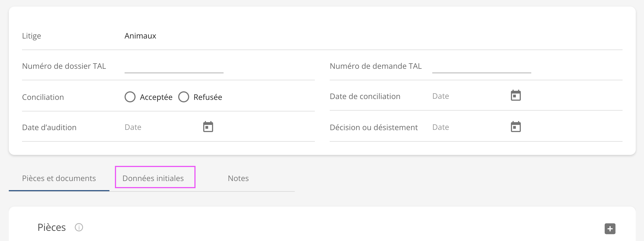Image resolution: width=644 pixels, height=241 pixels.
Task: Focus the Numéro de dossier TAL field
Action: pyautogui.click(x=174, y=67)
